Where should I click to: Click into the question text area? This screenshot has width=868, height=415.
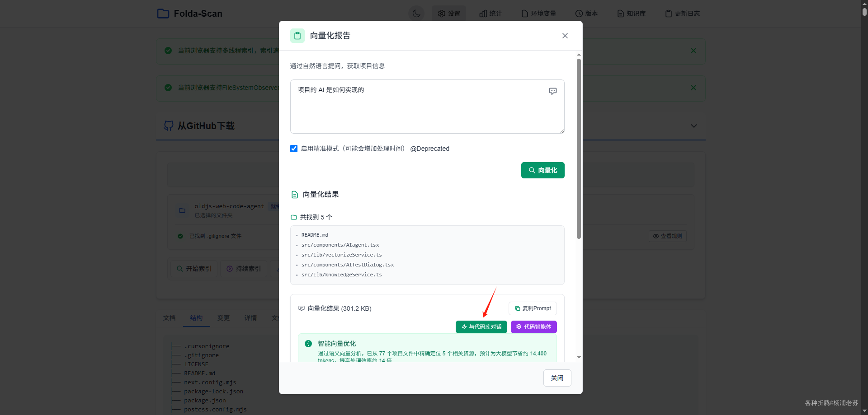[x=427, y=107]
